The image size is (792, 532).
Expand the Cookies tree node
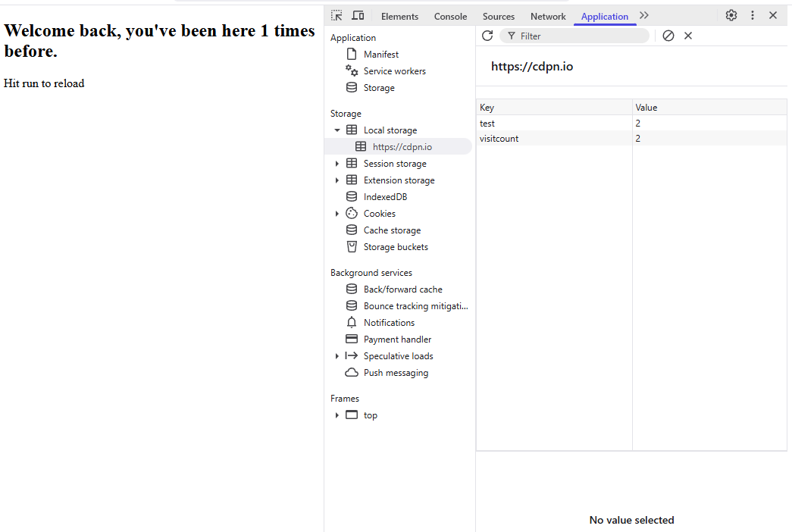point(337,214)
